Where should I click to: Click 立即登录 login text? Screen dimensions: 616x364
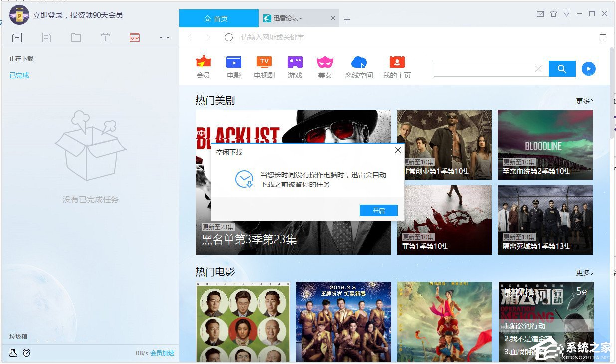pyautogui.click(x=48, y=15)
